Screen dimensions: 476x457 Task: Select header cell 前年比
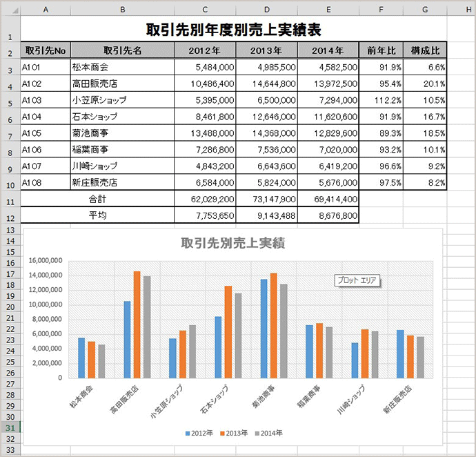tap(381, 50)
